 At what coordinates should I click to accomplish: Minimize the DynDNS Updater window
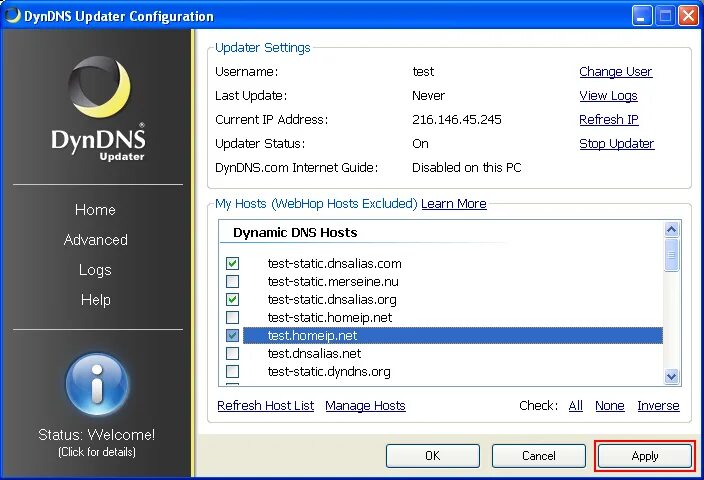(x=642, y=16)
